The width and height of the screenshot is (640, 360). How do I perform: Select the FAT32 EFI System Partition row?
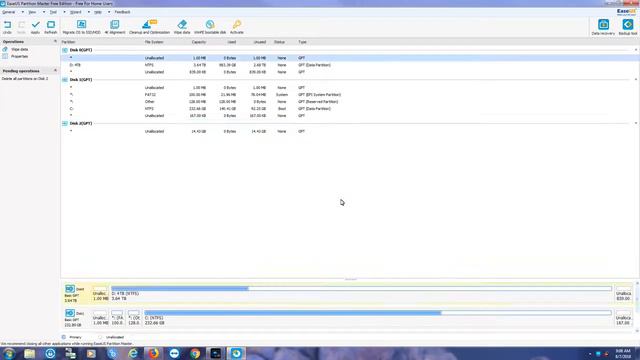350,95
